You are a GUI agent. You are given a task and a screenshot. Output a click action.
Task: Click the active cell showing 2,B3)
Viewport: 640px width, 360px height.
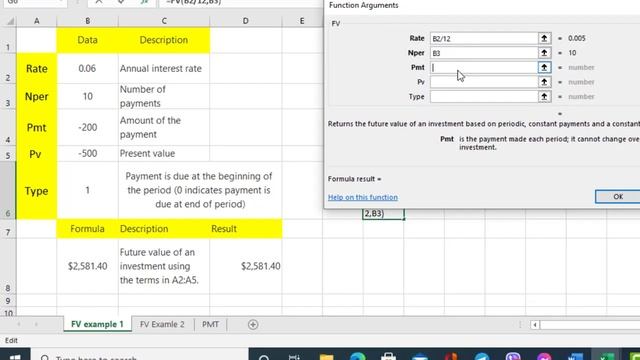[383, 214]
